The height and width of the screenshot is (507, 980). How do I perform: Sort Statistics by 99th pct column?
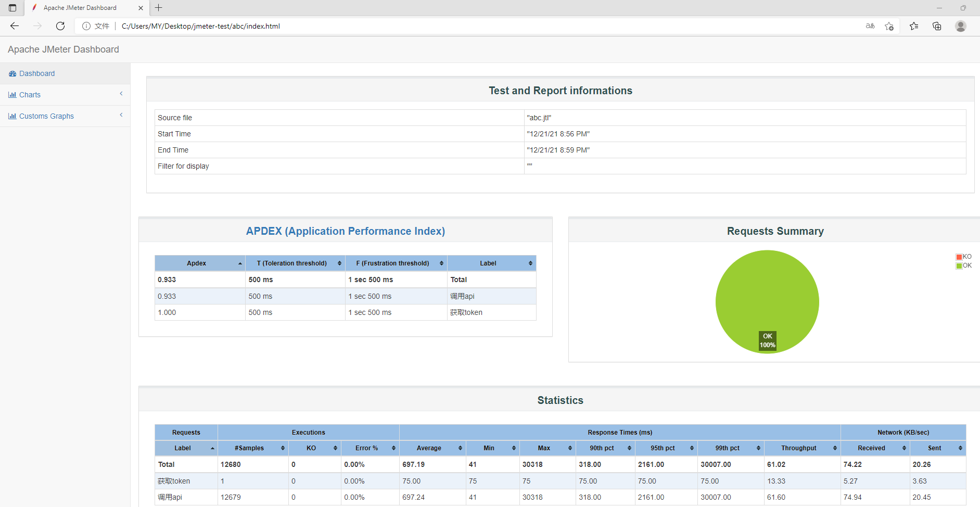pos(731,448)
